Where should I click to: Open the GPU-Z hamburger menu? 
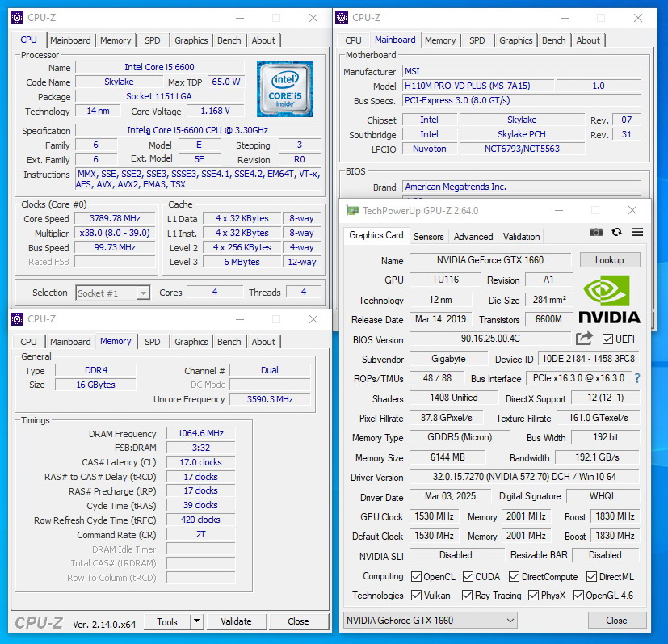click(637, 233)
